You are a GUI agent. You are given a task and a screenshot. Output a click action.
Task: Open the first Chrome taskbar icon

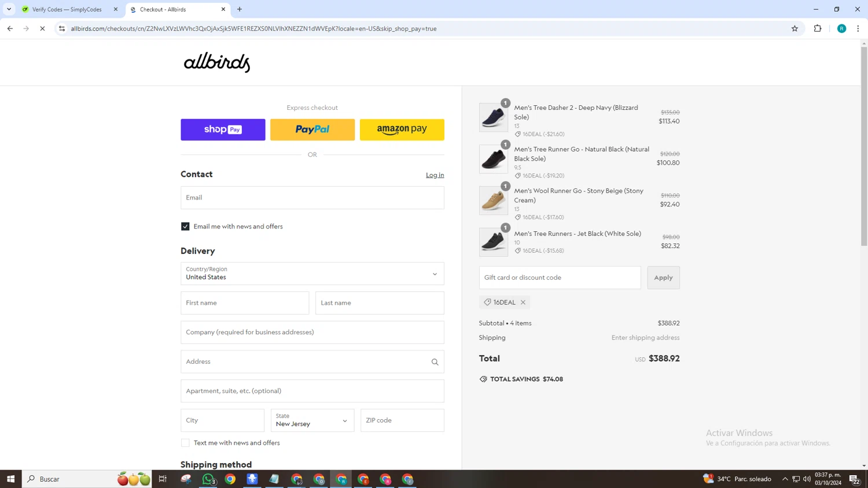[x=230, y=479]
